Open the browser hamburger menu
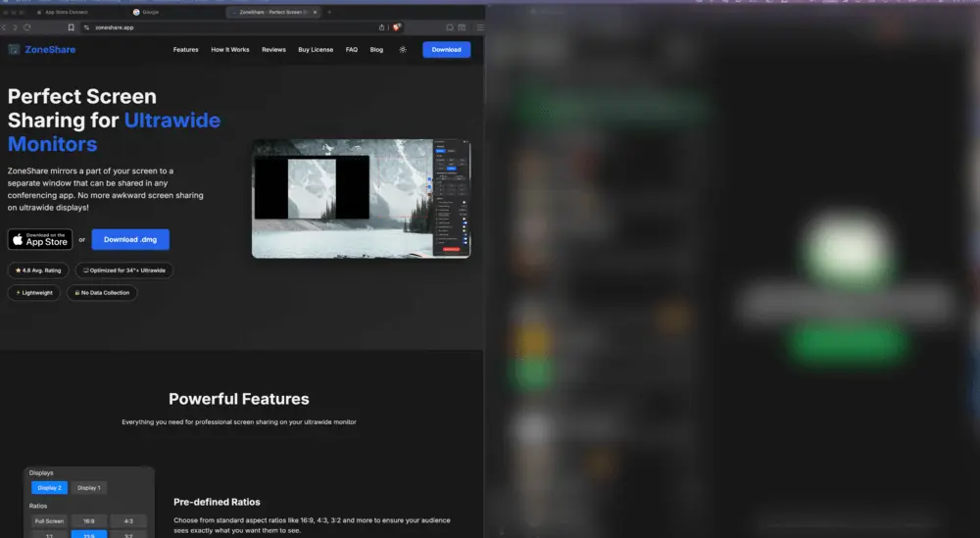This screenshot has width=980, height=538. 480,27
